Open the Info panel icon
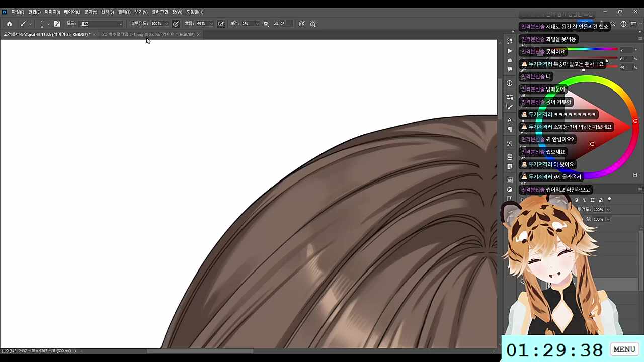 (510, 83)
